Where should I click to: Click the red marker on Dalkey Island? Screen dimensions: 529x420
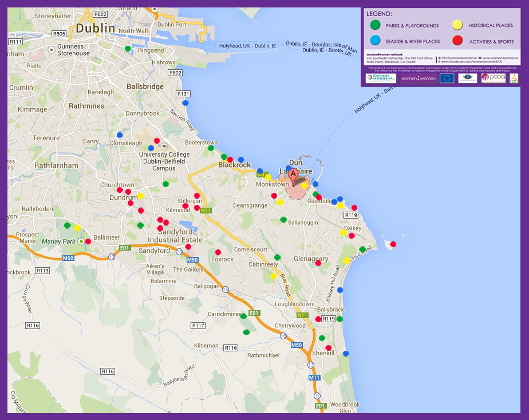(393, 244)
